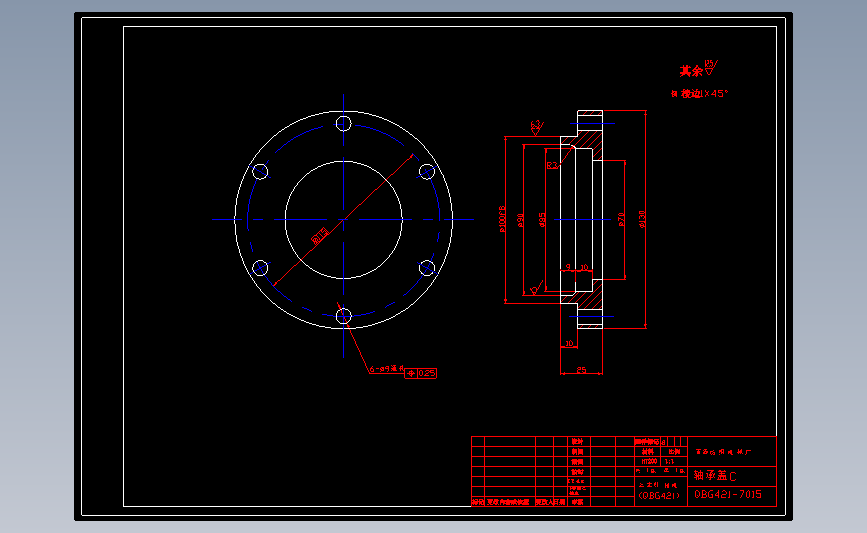This screenshot has height=533, width=867.
Task: Click the position tolerance symbol in feature frame
Action: (411, 373)
